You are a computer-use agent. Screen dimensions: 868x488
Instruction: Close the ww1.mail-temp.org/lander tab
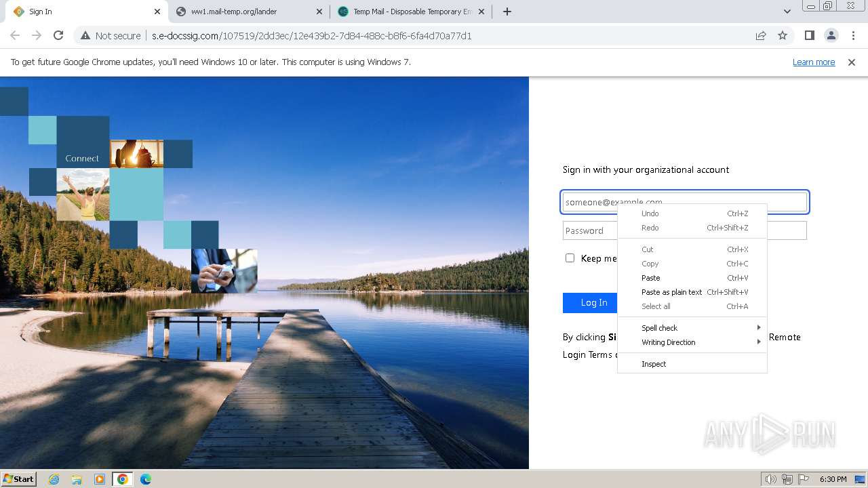tap(319, 12)
